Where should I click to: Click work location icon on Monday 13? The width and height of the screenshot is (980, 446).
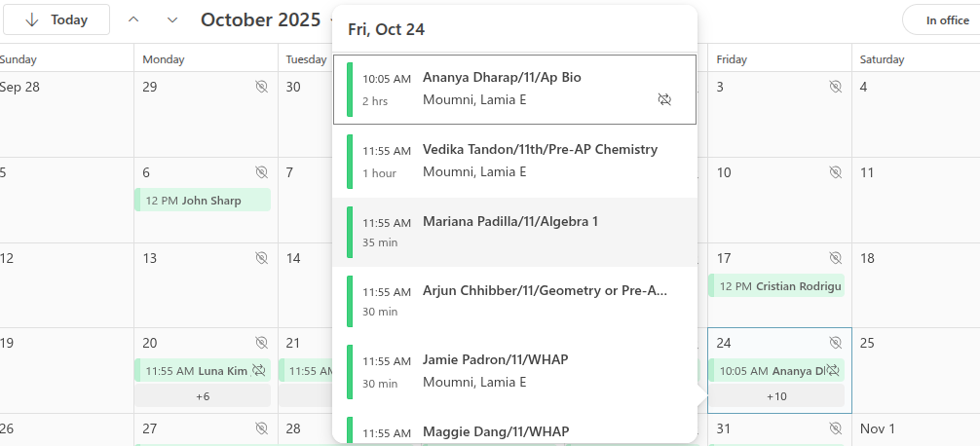[261, 258]
